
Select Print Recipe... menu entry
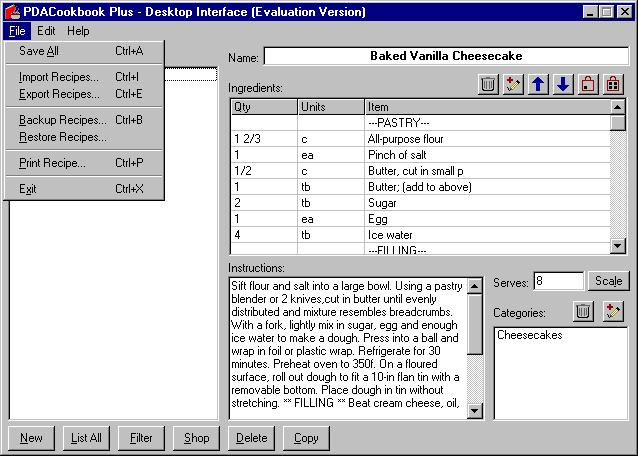coord(84,163)
